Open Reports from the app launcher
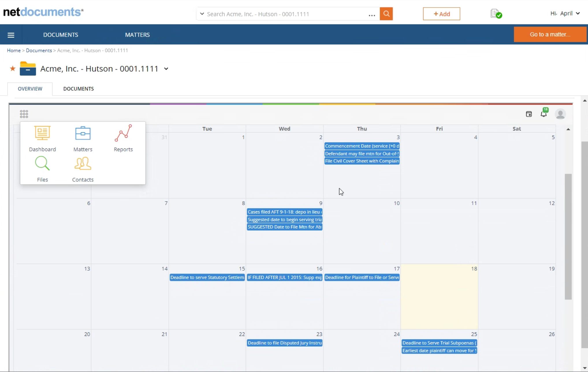 pyautogui.click(x=123, y=138)
